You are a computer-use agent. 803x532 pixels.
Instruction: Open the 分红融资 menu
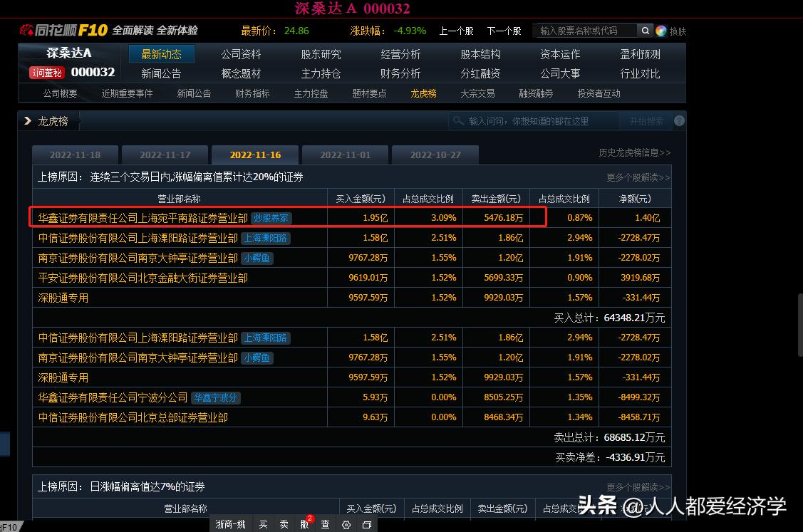tap(480, 74)
